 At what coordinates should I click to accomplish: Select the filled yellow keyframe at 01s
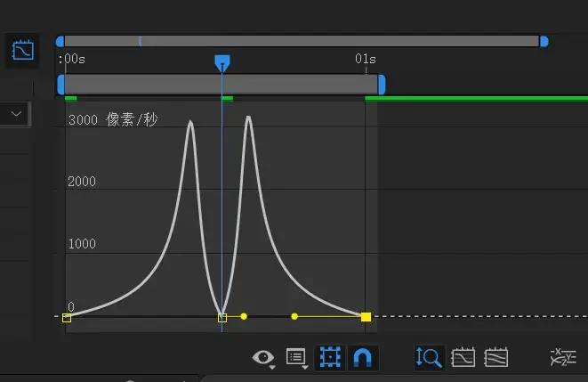366,317
